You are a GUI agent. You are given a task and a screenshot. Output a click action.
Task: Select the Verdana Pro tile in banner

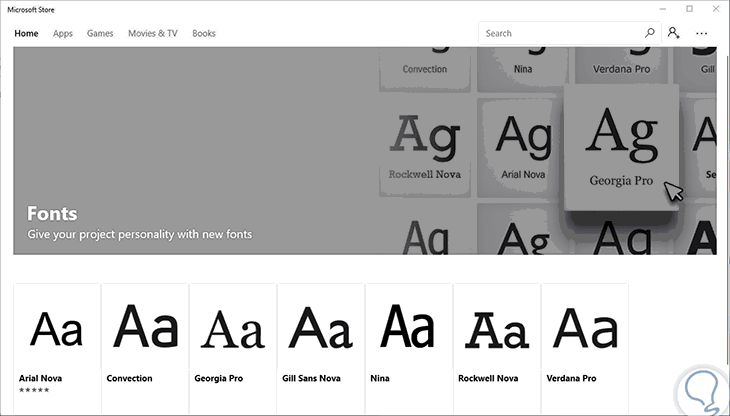621,66
